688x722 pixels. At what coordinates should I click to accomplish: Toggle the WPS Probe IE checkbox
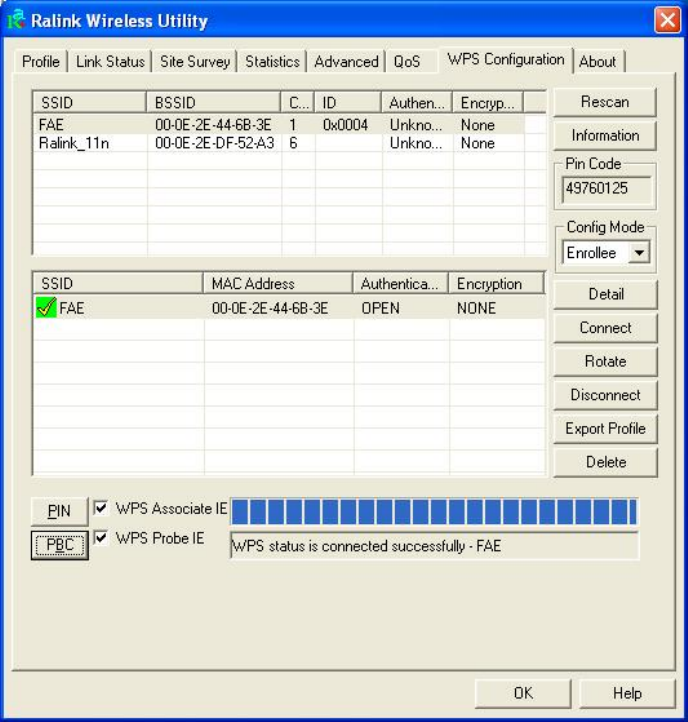coord(100,537)
